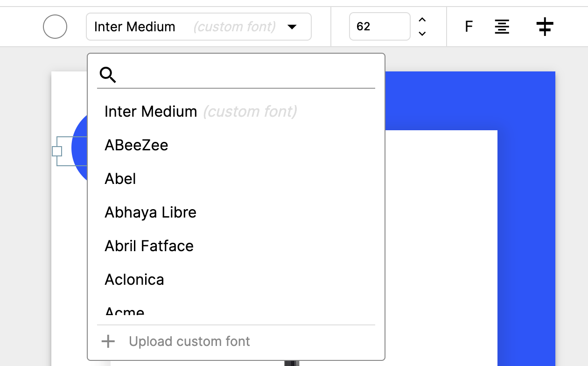The image size is (588, 366).
Task: Pick the Abril Fatface font
Action: 236,246
